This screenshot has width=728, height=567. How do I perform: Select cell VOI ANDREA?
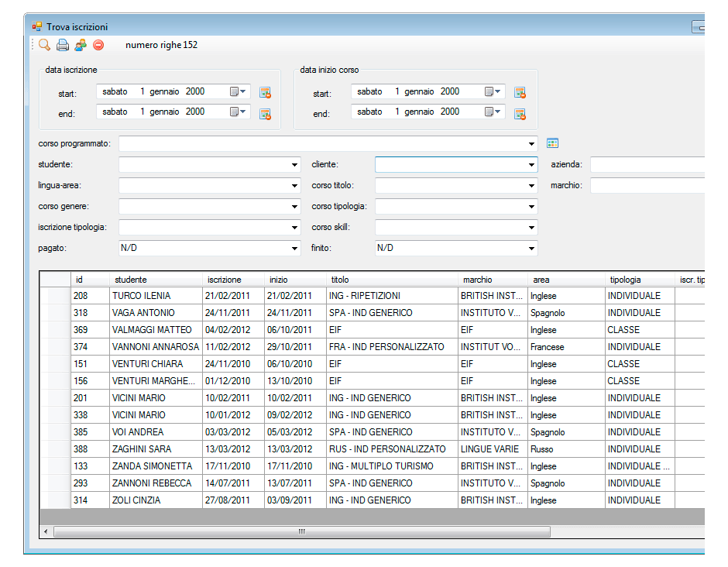pyautogui.click(x=156, y=432)
